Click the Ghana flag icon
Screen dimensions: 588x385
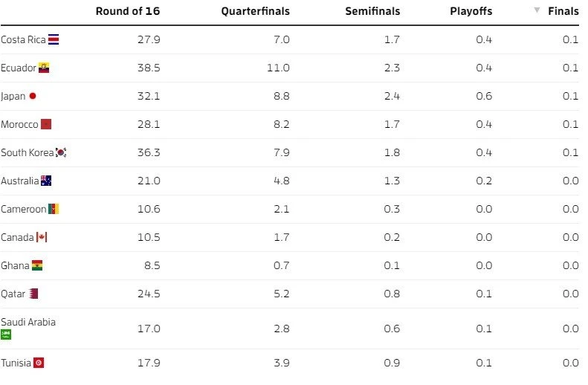coord(37,265)
